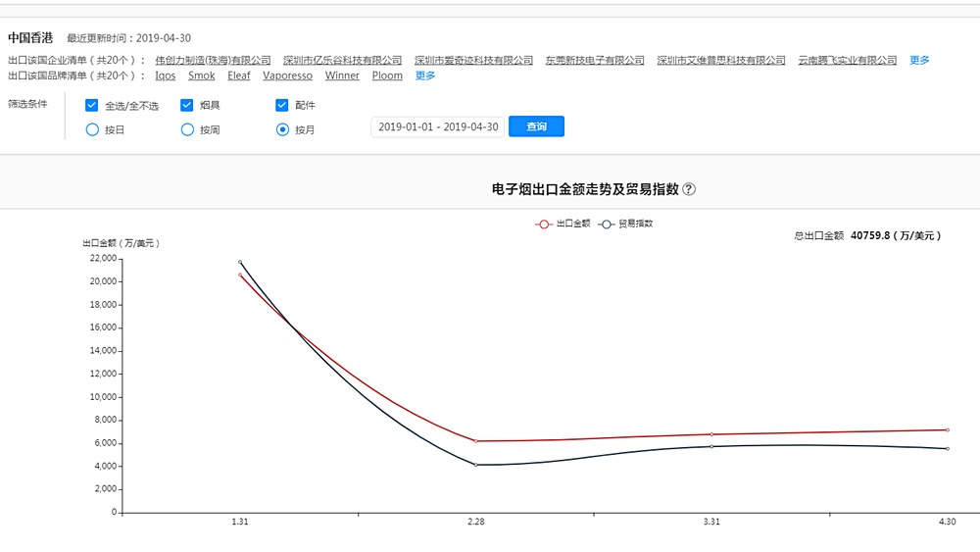Click the red line data point at 3.31

pos(711,434)
